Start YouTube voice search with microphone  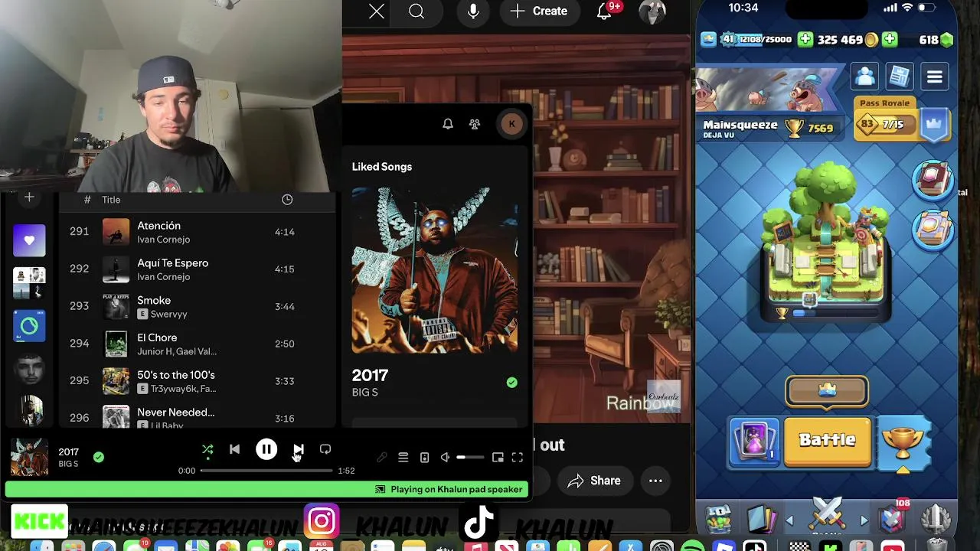click(x=473, y=11)
